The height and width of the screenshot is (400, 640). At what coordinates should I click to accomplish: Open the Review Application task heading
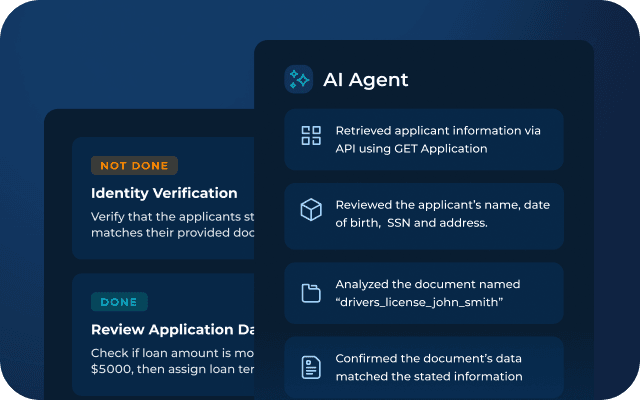[x=172, y=329]
